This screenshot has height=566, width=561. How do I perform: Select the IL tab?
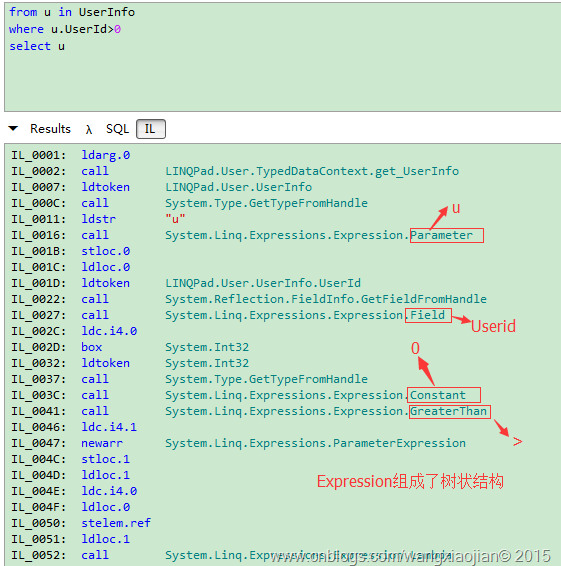coord(151,129)
